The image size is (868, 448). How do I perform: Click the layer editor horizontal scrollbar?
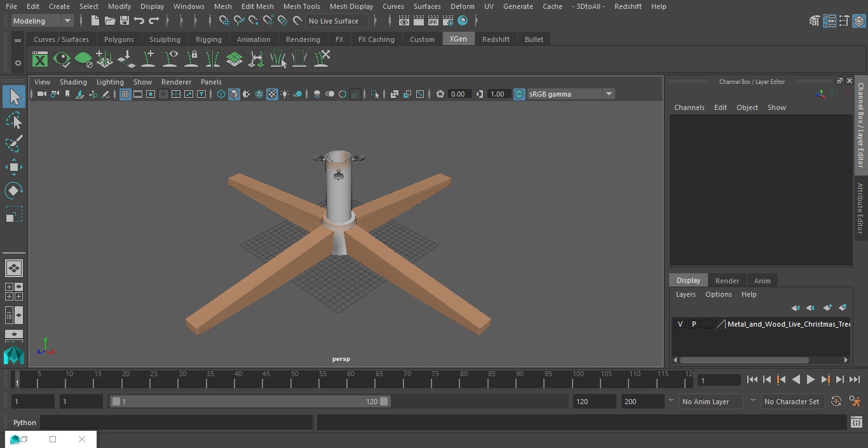click(x=744, y=360)
